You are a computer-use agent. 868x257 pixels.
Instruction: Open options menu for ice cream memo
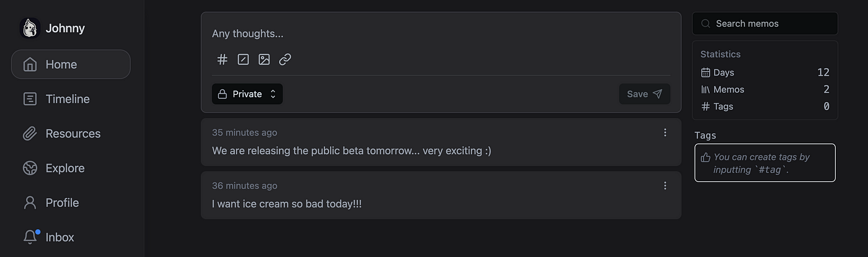[x=665, y=186]
